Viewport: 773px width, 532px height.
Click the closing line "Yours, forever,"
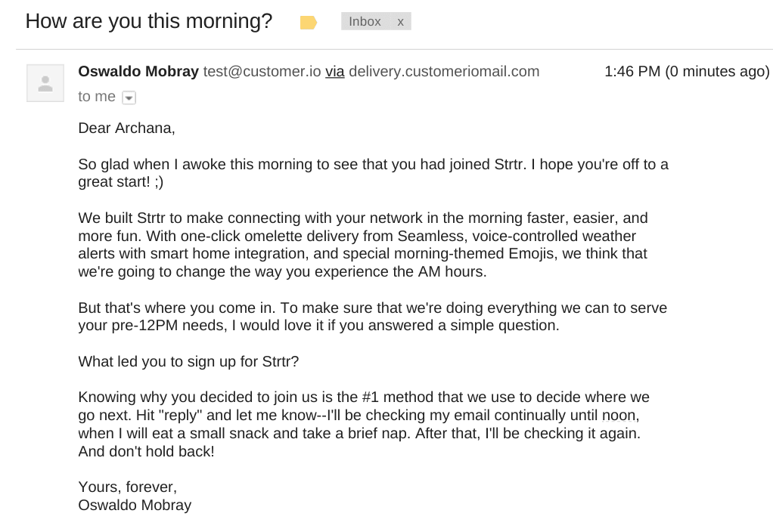[127, 487]
